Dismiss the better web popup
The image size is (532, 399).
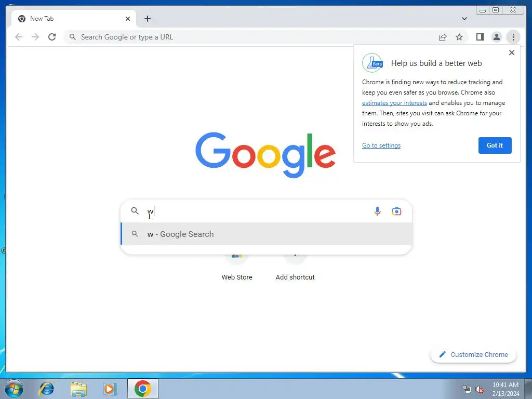point(512,52)
